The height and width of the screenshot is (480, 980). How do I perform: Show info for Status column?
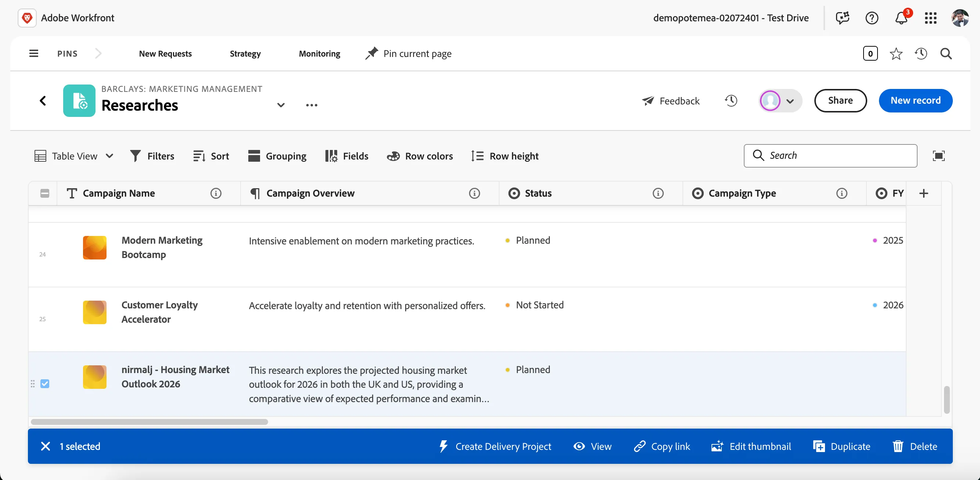pos(658,193)
